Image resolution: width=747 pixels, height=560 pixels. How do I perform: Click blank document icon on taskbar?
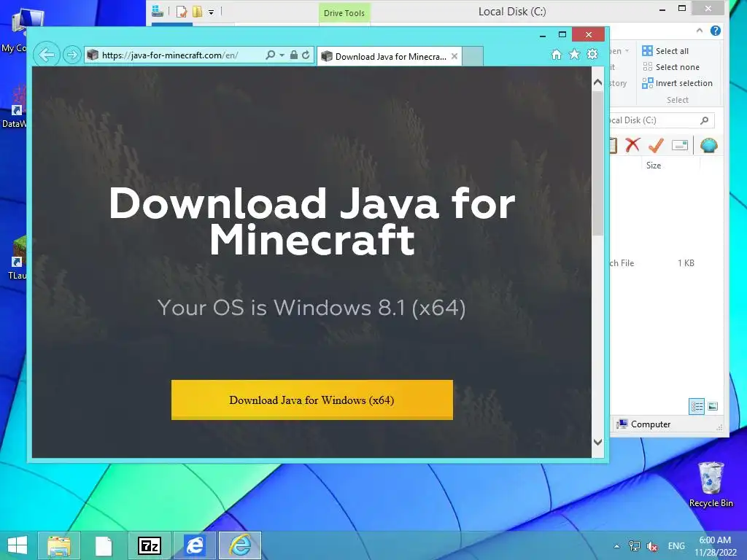pyautogui.click(x=104, y=545)
